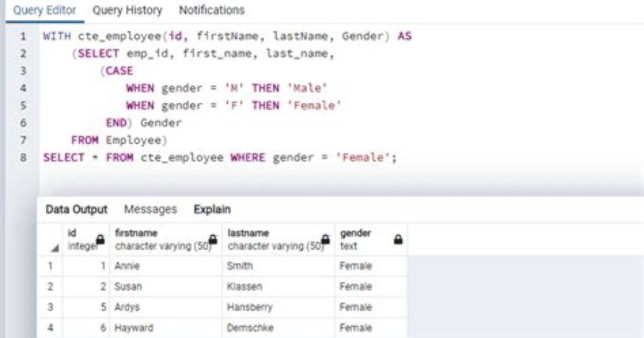644x338 pixels.
Task: Switch to the Query Editor tab
Action: (x=44, y=10)
